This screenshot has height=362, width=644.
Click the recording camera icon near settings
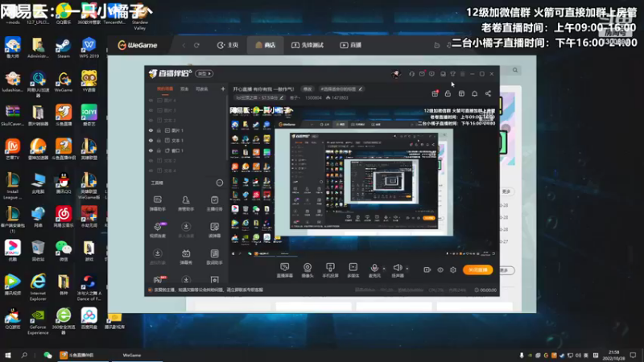pyautogui.click(x=427, y=269)
